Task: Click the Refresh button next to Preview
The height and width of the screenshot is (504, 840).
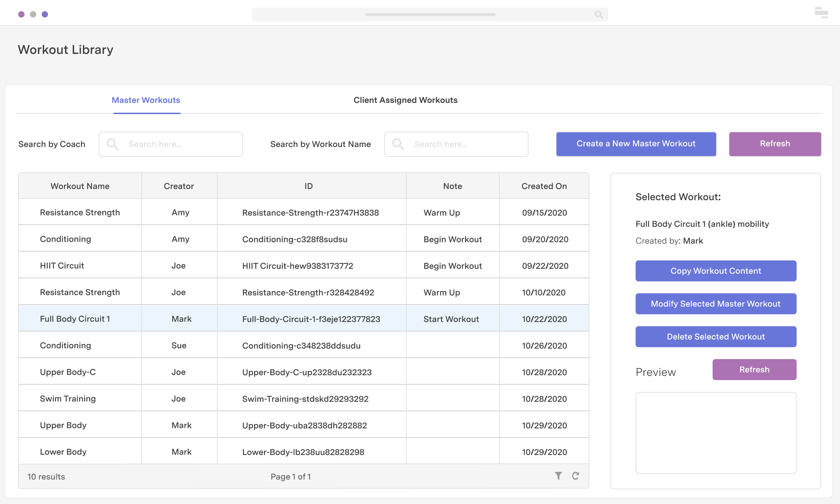Action: [x=754, y=370]
